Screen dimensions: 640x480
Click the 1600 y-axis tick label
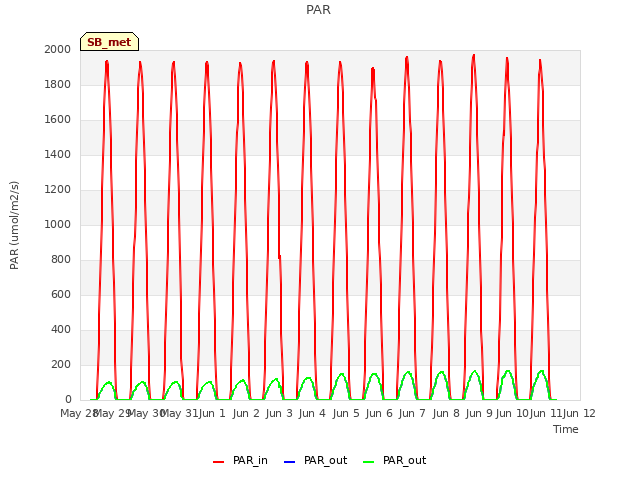(58, 120)
